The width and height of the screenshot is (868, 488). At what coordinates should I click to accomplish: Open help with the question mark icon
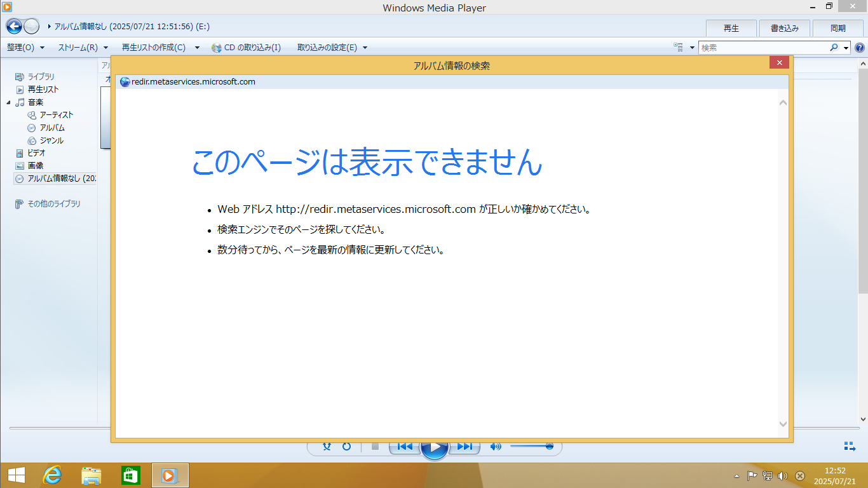pos(860,48)
